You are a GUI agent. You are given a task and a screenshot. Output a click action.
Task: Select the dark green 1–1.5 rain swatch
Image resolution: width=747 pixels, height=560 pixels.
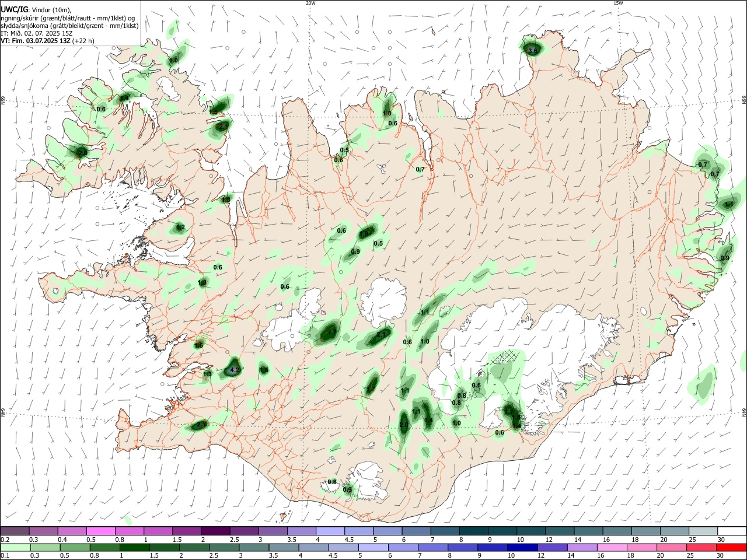pyautogui.click(x=136, y=547)
